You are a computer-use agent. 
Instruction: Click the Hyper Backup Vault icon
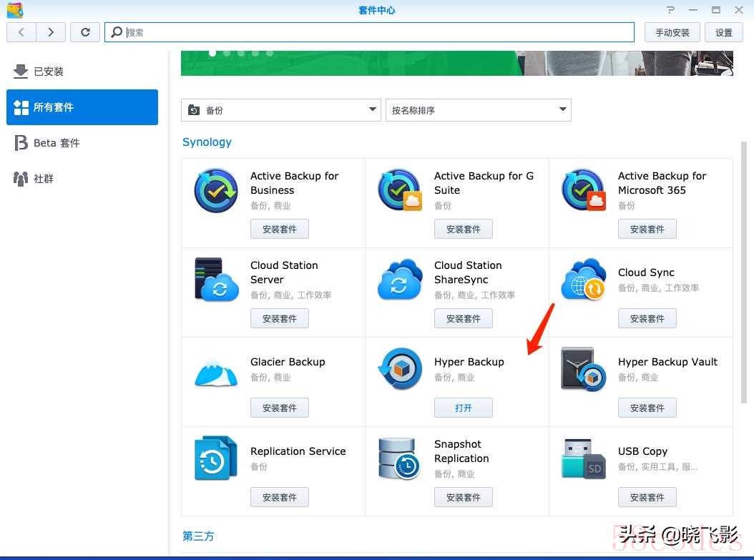click(584, 369)
